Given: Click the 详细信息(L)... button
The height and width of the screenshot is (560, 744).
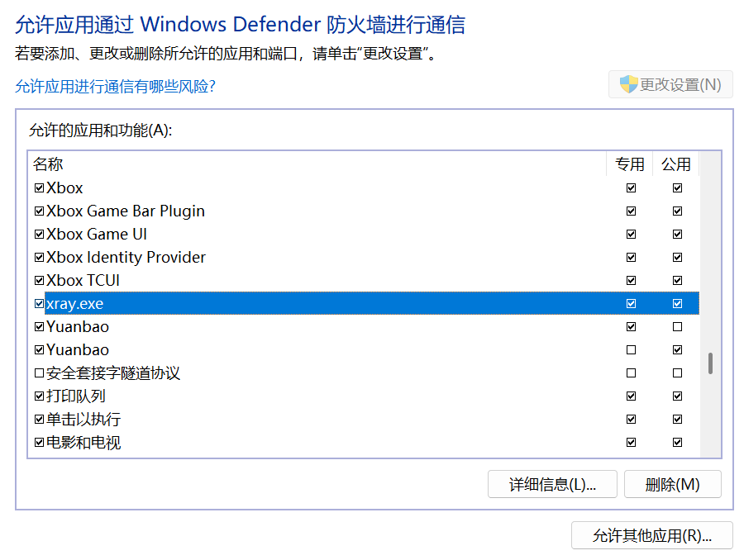Looking at the screenshot, I should (x=552, y=484).
